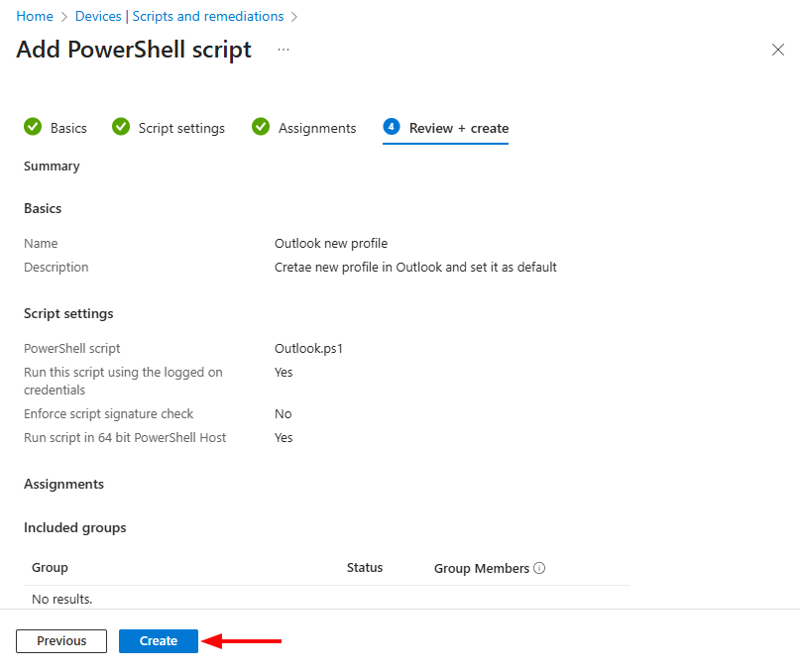
Task: Click the Status column header
Action: click(364, 568)
